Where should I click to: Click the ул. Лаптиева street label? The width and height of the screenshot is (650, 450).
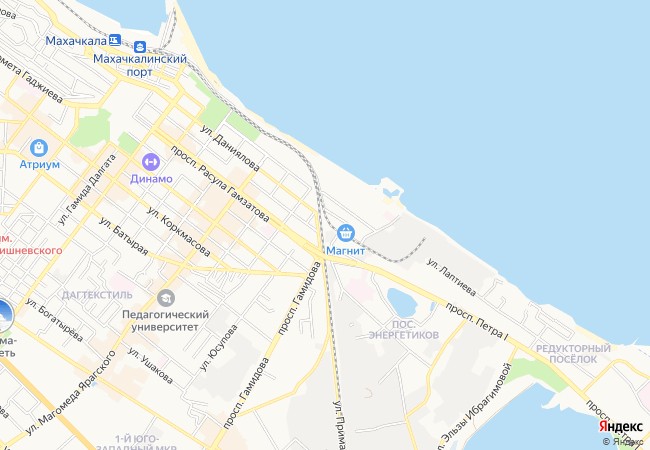click(451, 277)
